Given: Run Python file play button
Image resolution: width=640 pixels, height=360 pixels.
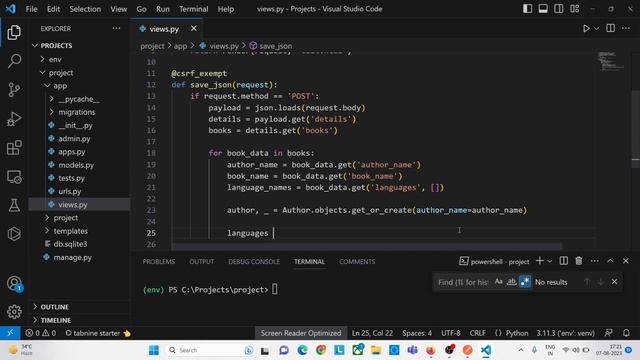Looking at the screenshot, I should (586, 28).
